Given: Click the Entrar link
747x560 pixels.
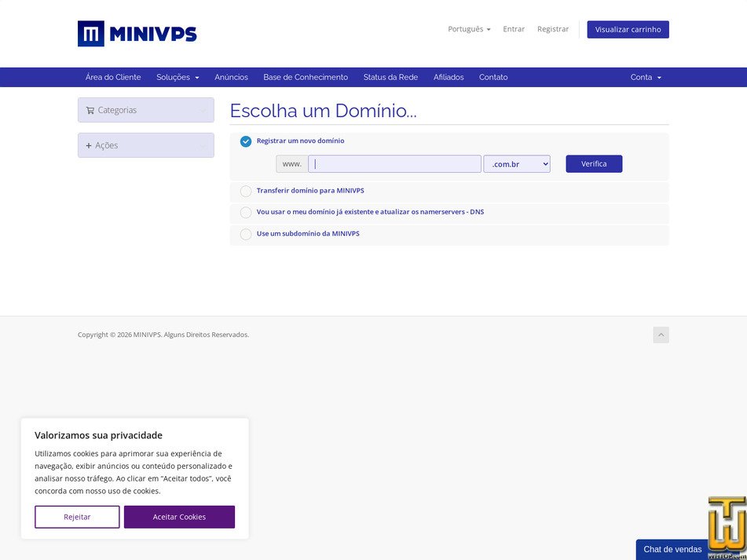Looking at the screenshot, I should [514, 29].
